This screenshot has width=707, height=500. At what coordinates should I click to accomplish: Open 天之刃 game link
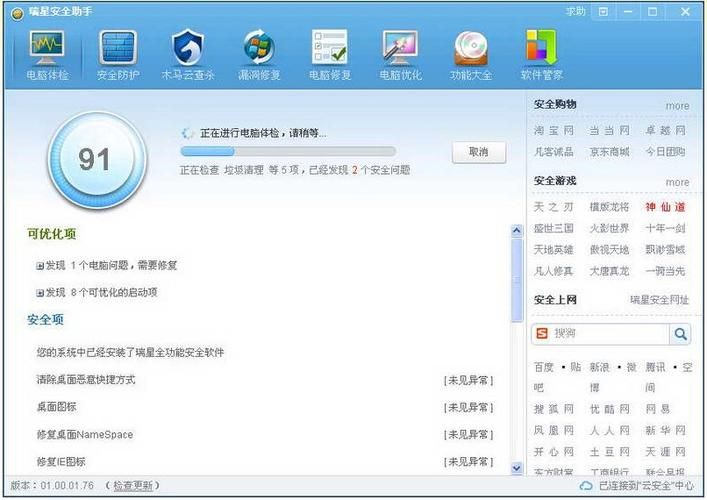[x=554, y=207]
